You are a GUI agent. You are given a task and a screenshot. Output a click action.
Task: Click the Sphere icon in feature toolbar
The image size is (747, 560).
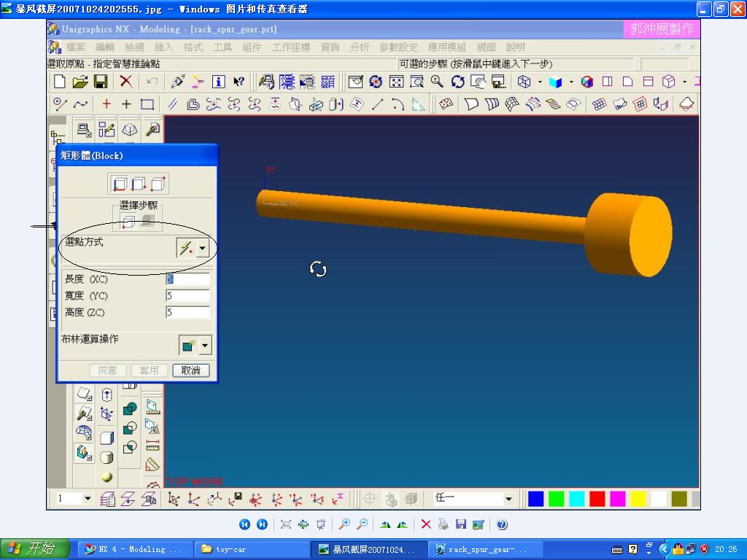click(x=107, y=477)
